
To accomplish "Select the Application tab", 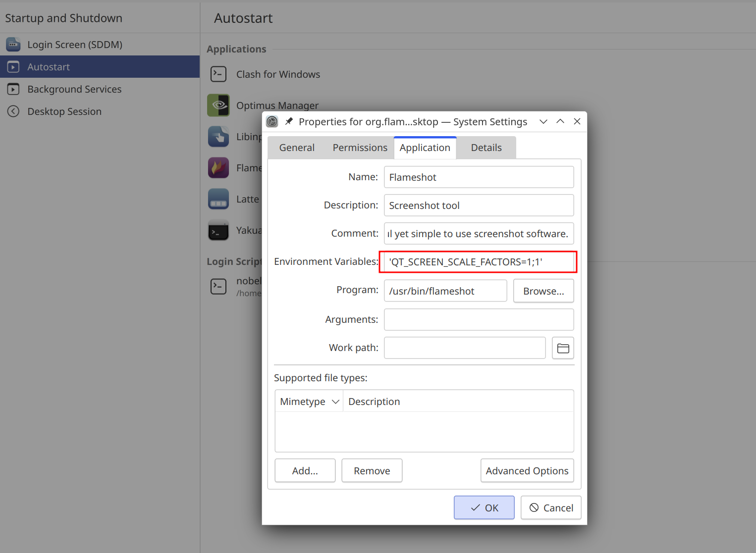I will pos(425,148).
